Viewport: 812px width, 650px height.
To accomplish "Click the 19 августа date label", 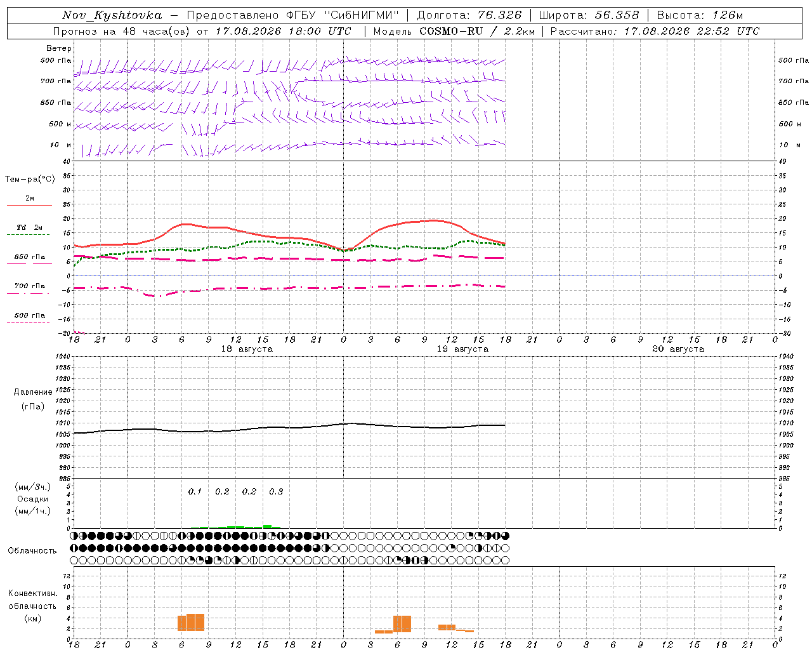I will click(462, 349).
